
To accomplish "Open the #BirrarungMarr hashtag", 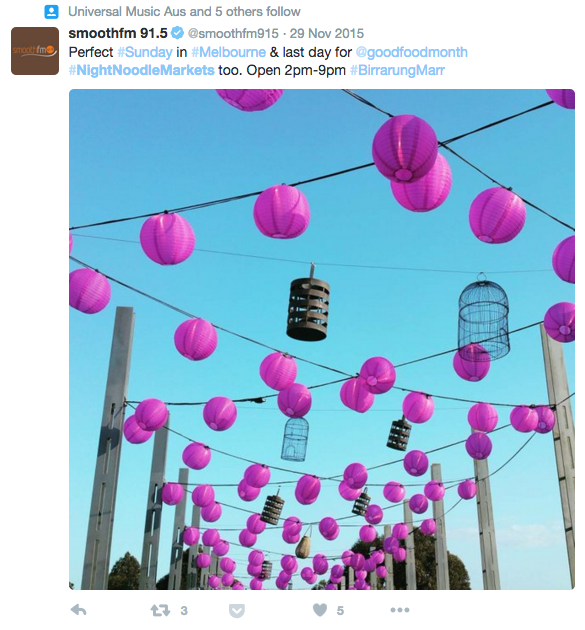I will 397,70.
